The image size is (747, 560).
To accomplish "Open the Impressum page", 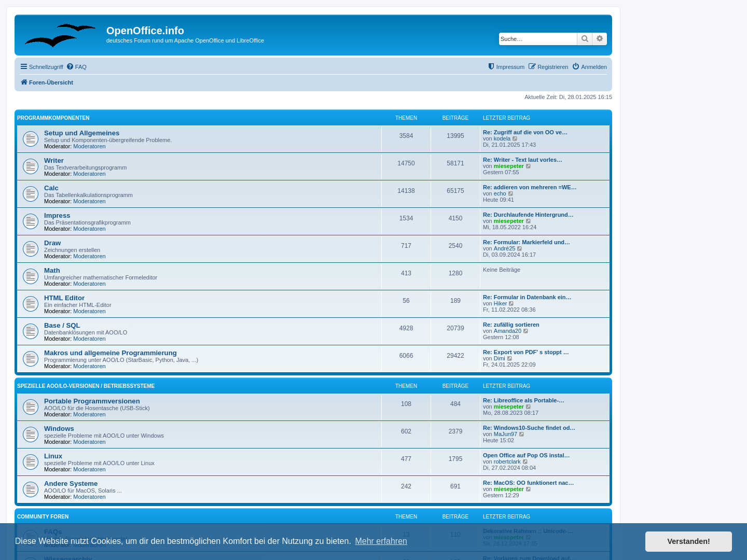I will click(x=506, y=67).
